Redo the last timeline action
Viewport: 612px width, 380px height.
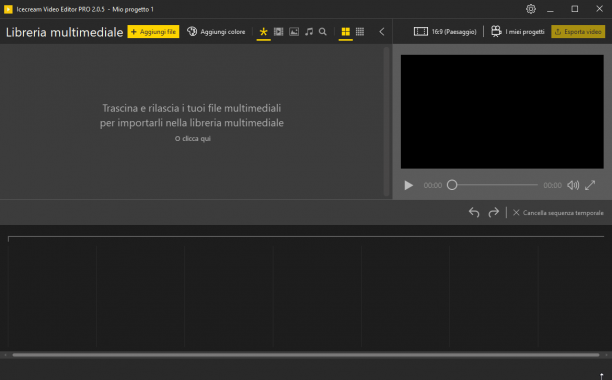(493, 213)
